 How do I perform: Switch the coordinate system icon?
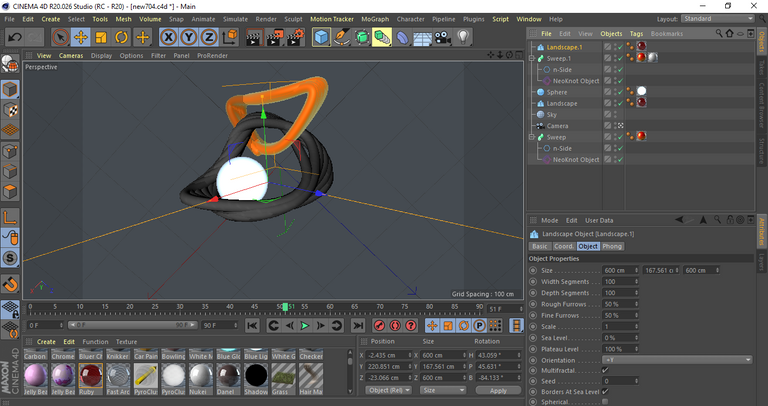pos(230,37)
